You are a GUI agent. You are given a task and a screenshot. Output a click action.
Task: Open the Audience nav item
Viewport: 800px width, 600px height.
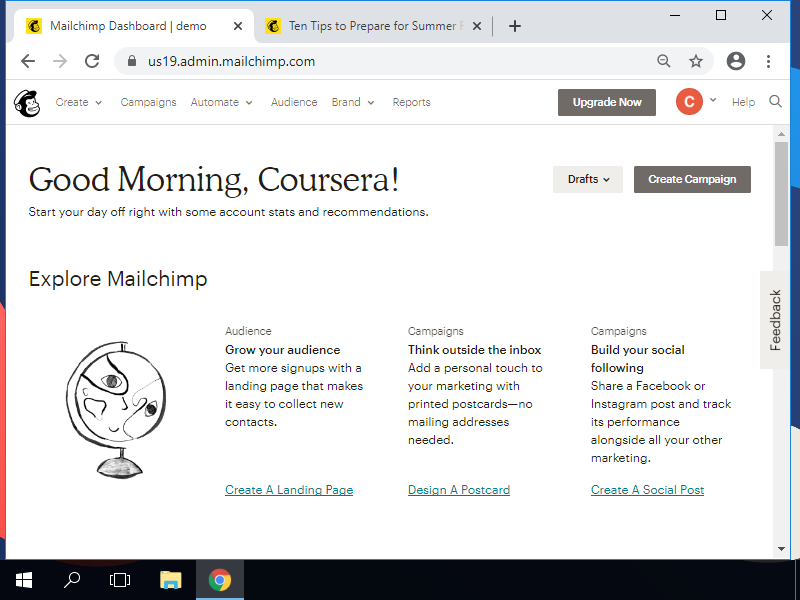(294, 102)
